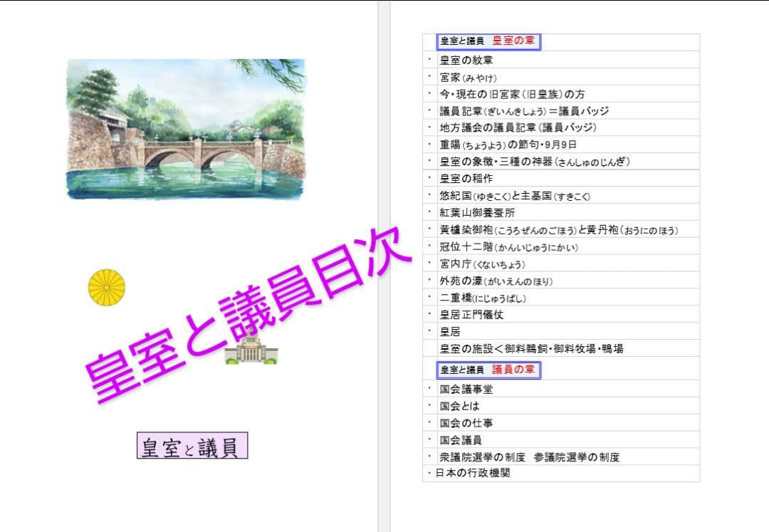Go to the 宮家(みやけ) entry

click(468, 77)
